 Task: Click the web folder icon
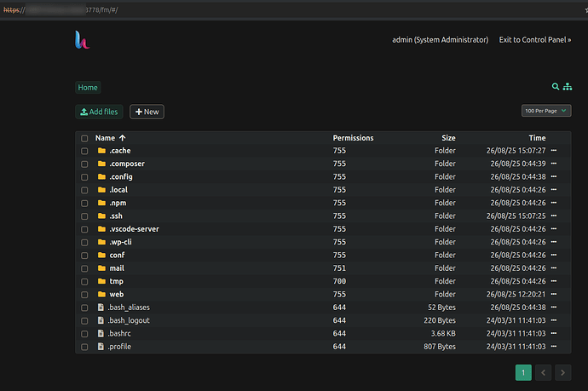click(x=101, y=294)
